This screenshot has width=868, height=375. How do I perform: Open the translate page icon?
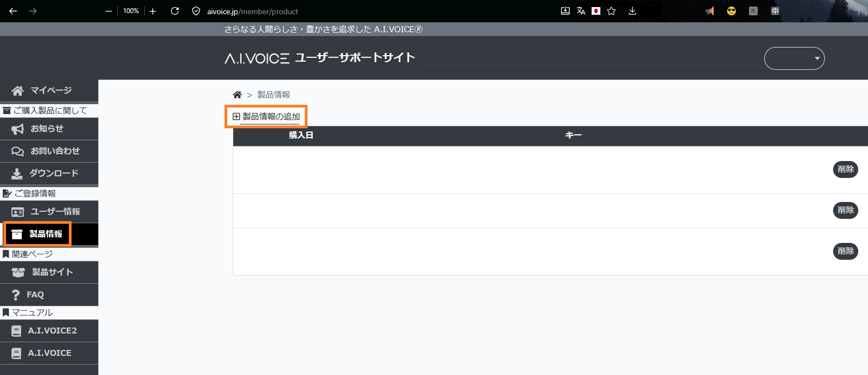pyautogui.click(x=581, y=11)
